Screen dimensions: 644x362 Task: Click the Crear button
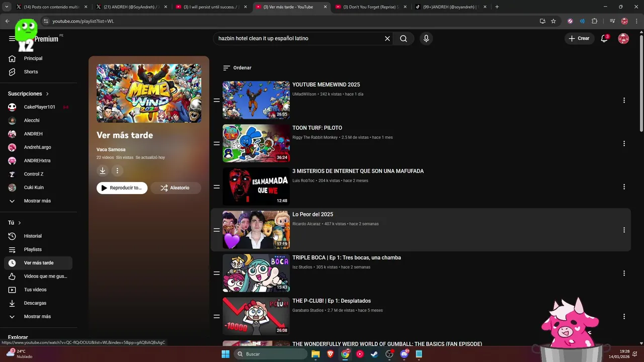tap(579, 39)
